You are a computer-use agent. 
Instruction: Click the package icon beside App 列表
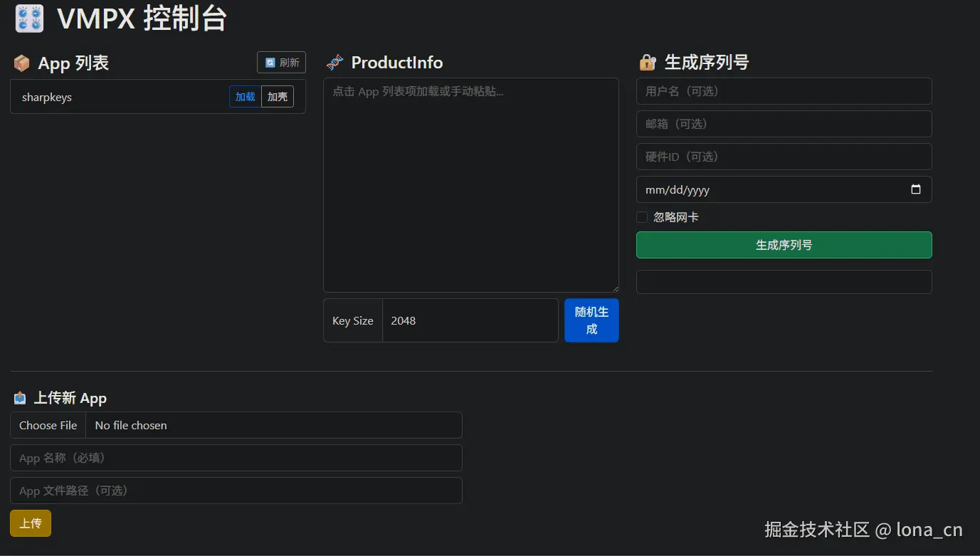(21, 63)
